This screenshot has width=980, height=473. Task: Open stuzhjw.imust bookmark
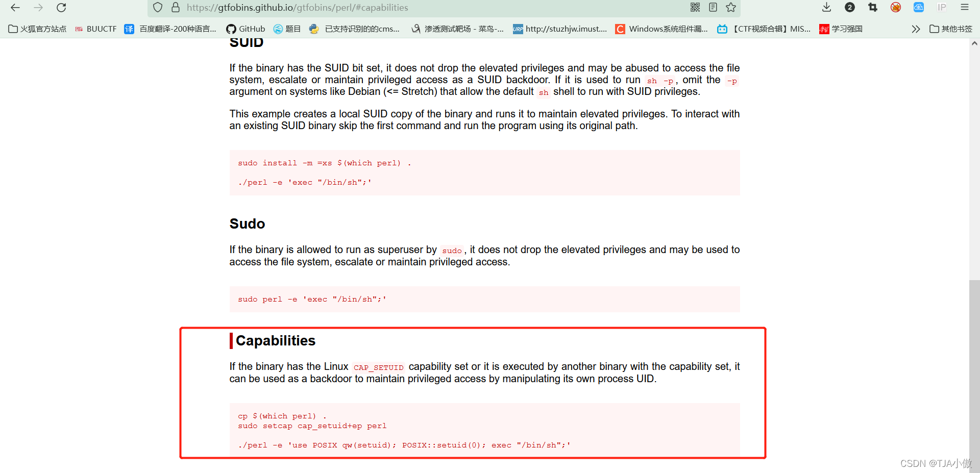[560, 29]
